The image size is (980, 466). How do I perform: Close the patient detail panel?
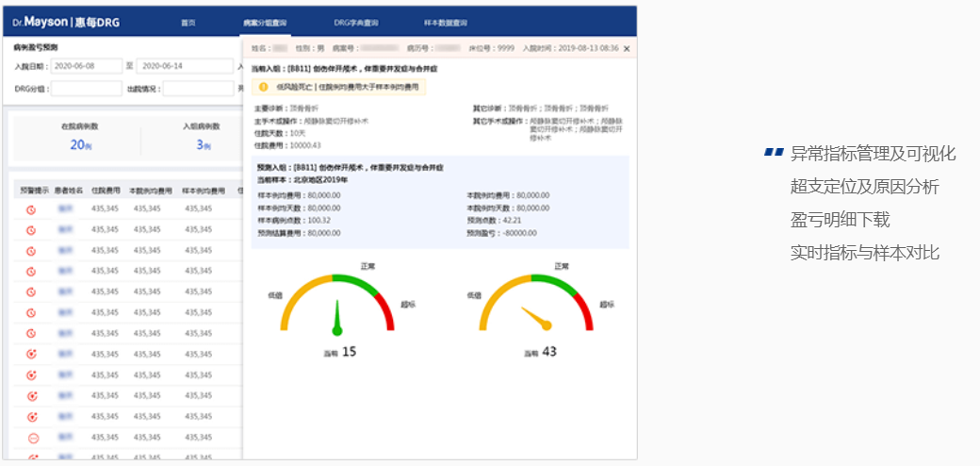click(x=627, y=48)
